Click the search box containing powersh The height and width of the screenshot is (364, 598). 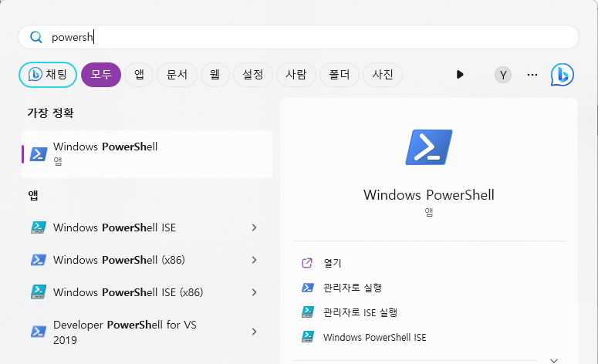[299, 37]
